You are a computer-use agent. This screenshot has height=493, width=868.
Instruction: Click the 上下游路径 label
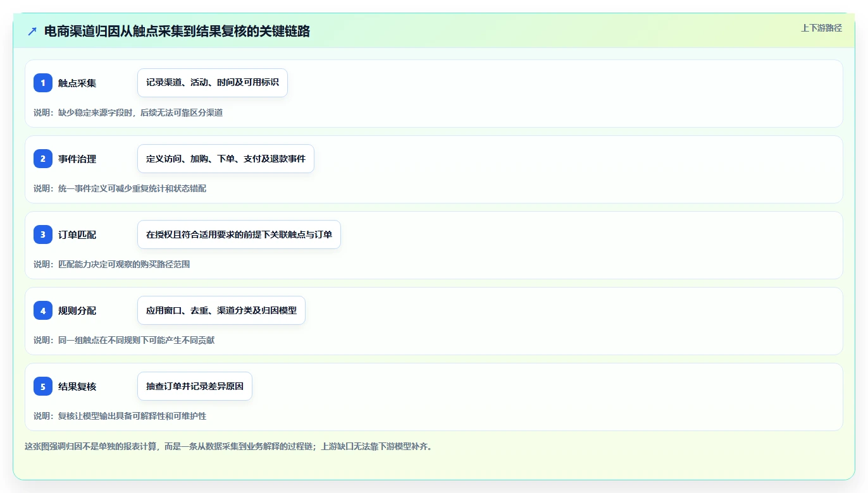click(821, 28)
